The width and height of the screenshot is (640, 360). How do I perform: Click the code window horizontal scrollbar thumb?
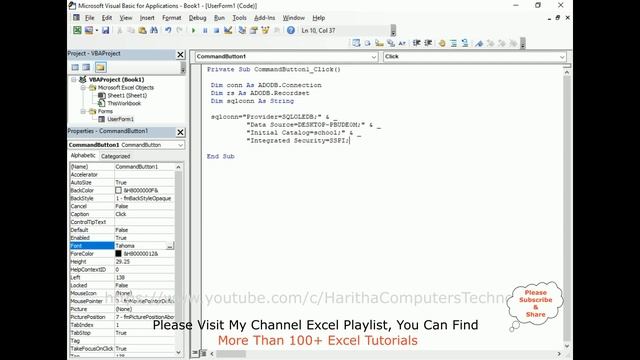[231, 354]
